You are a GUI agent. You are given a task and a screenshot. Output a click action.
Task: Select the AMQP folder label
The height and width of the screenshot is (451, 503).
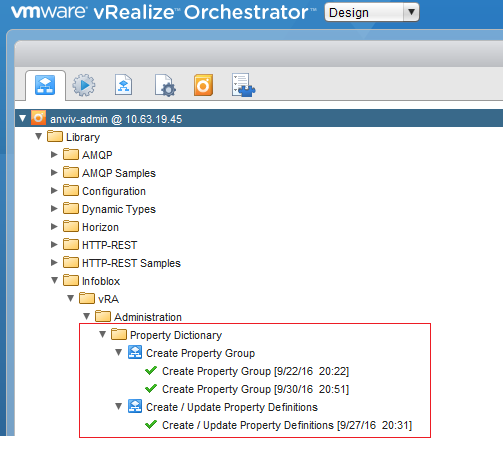coord(97,155)
